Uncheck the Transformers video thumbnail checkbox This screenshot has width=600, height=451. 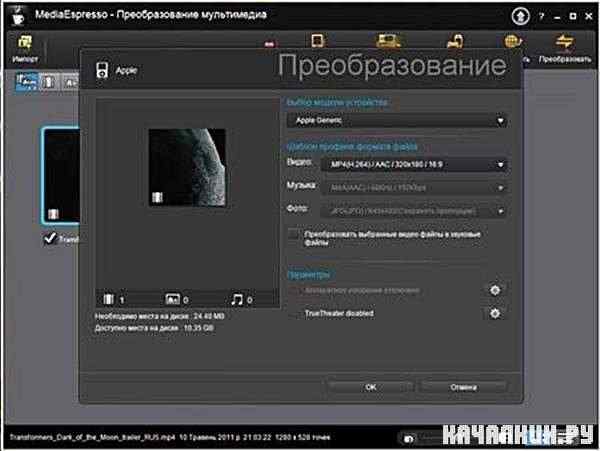coord(50,239)
